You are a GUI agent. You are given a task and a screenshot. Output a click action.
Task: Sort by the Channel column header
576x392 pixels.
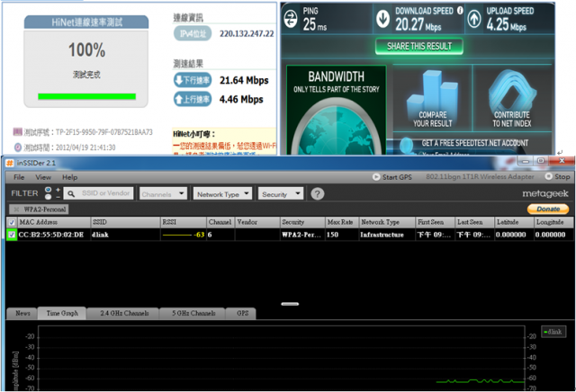[x=220, y=222]
